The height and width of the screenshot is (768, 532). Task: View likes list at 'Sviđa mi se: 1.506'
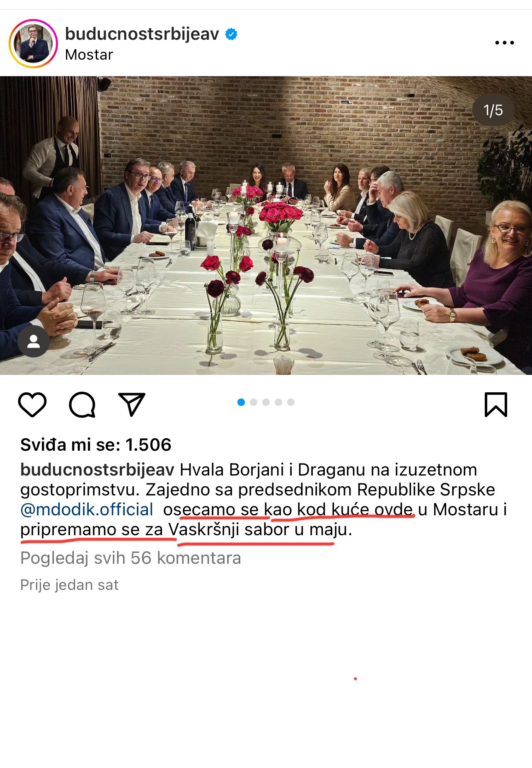[x=96, y=445]
